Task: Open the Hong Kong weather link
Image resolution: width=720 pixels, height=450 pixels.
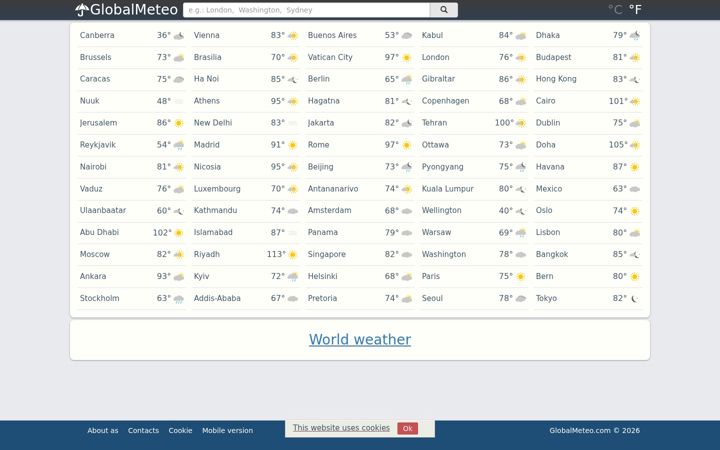Action: point(556,79)
